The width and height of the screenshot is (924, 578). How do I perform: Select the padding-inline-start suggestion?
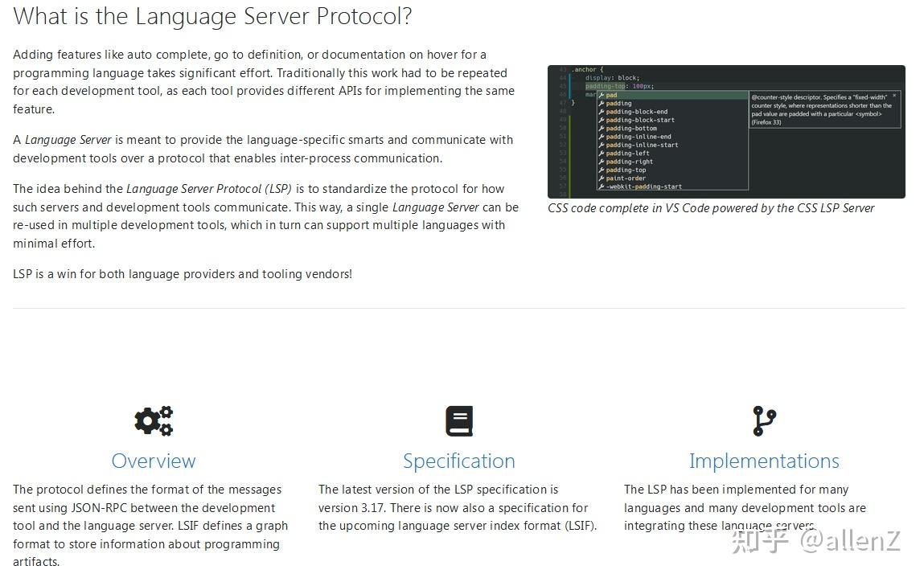point(643,145)
